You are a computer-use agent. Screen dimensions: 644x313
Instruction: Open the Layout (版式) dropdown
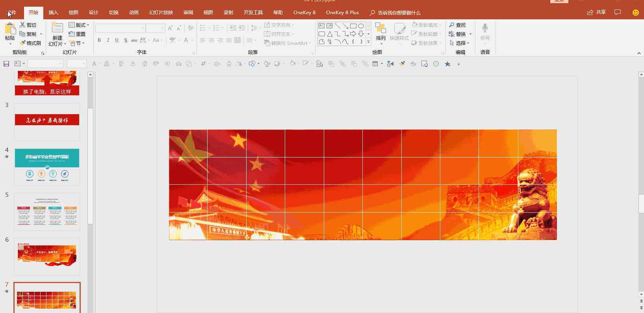[79, 25]
